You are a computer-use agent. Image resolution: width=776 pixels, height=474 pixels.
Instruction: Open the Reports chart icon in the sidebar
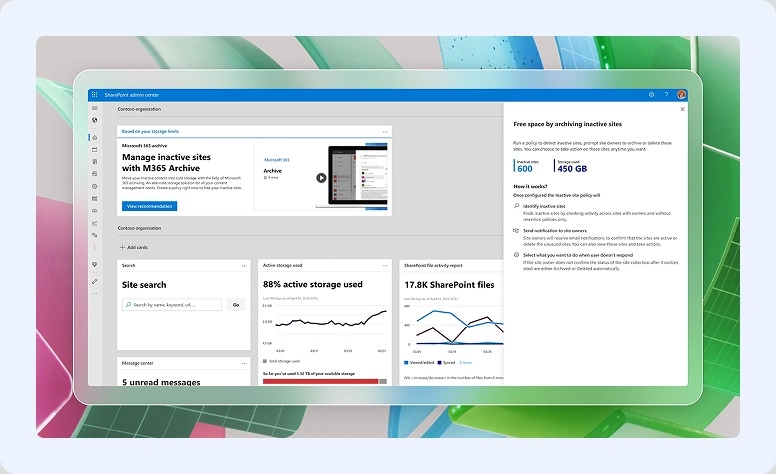(x=95, y=223)
